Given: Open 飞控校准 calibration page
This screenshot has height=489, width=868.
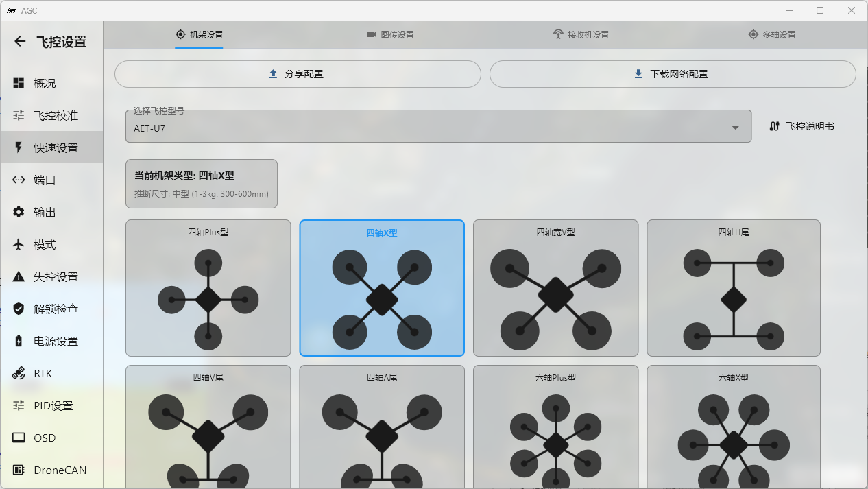Looking at the screenshot, I should (x=55, y=116).
